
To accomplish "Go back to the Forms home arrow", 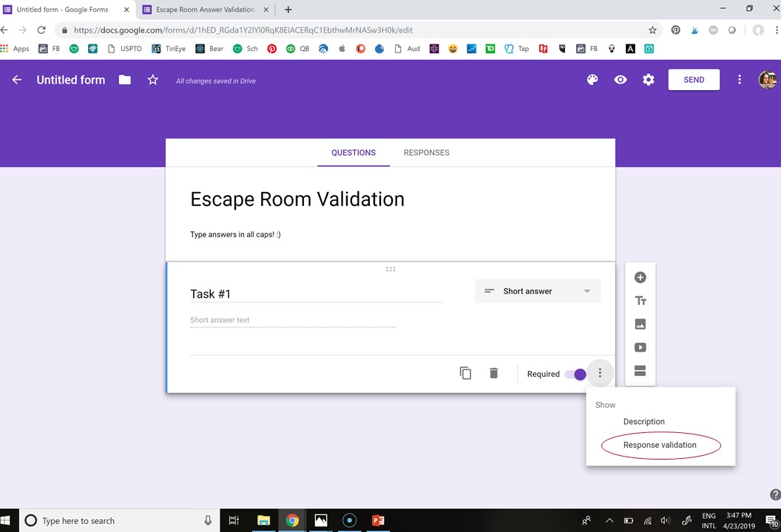I will (17, 80).
